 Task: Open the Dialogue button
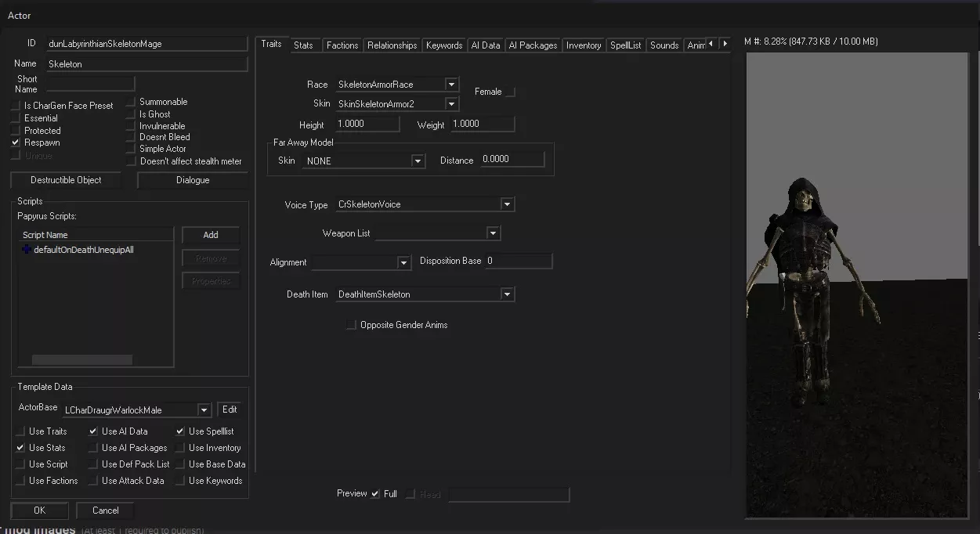(x=193, y=180)
